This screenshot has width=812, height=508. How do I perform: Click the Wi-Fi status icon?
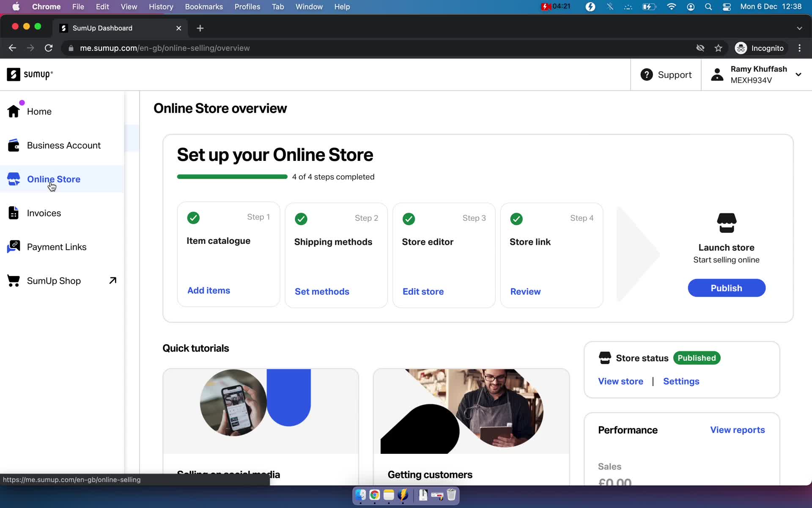click(x=671, y=7)
